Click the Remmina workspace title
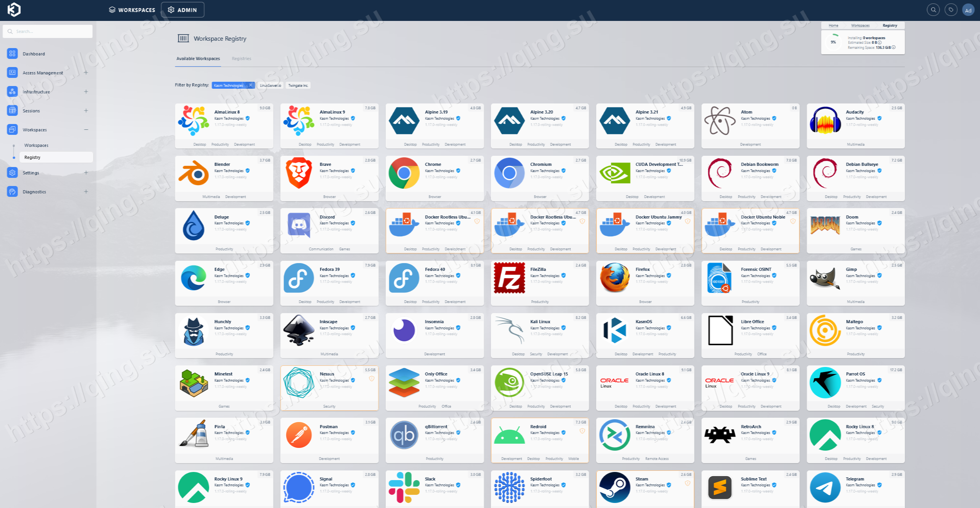The height and width of the screenshot is (508, 980). click(645, 427)
